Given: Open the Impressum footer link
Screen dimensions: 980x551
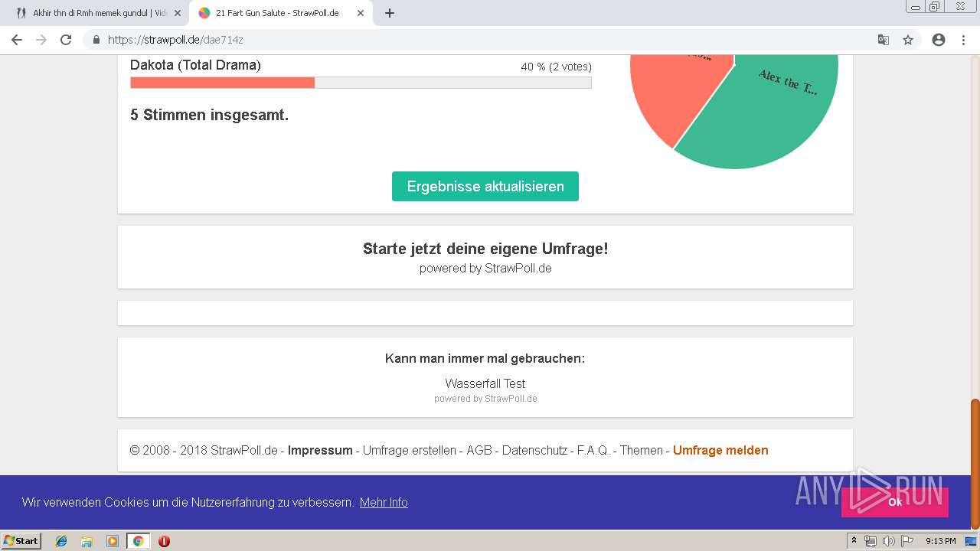Looking at the screenshot, I should click(x=320, y=450).
